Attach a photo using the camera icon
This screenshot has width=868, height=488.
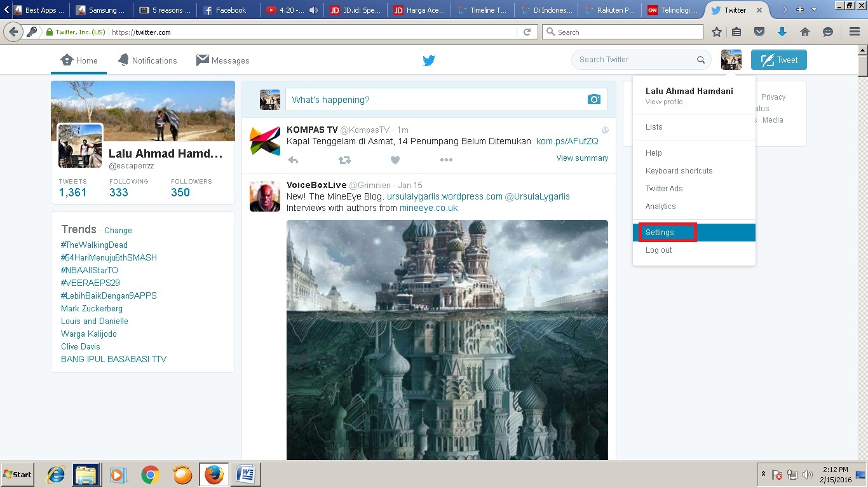(x=593, y=99)
